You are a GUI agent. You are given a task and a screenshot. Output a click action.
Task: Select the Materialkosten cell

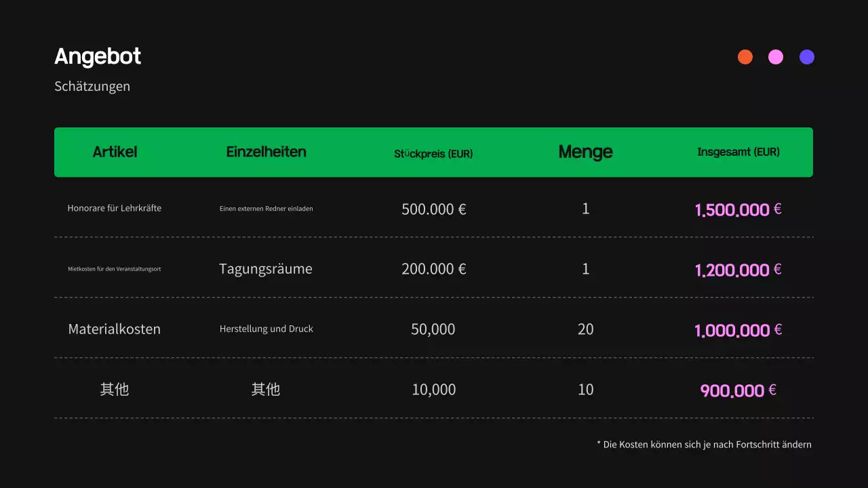(115, 329)
